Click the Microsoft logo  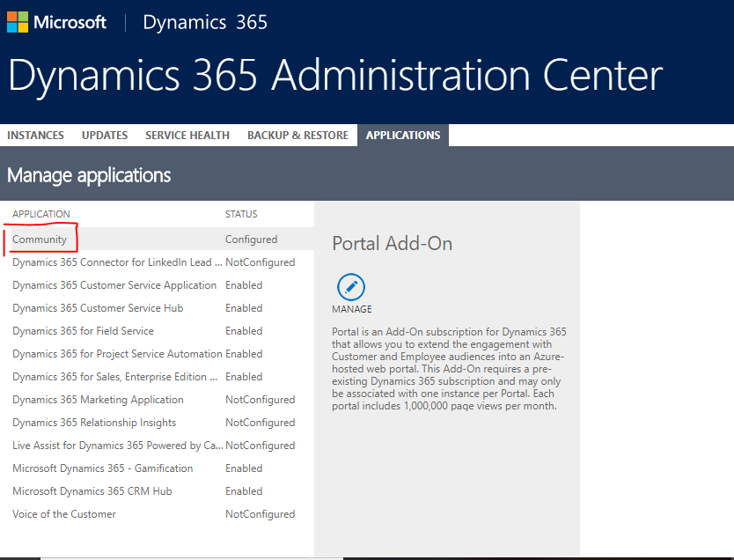pos(56,22)
